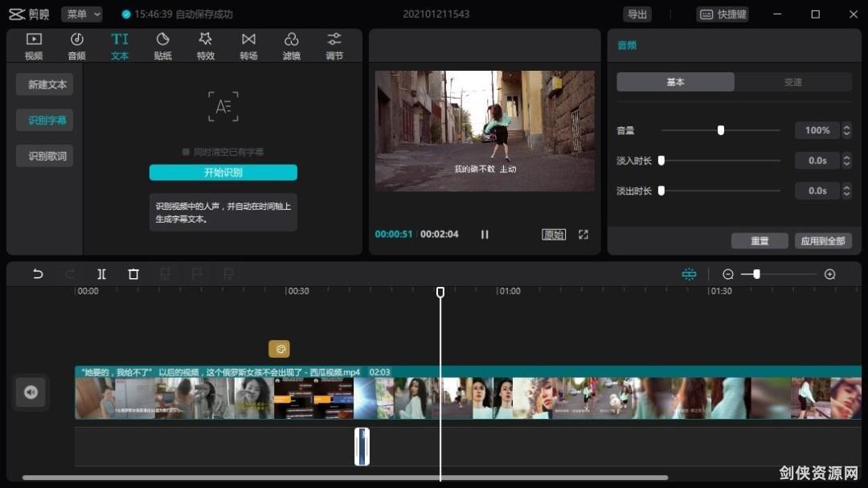
Task: Delete selected clip with trash icon
Action: point(133,274)
